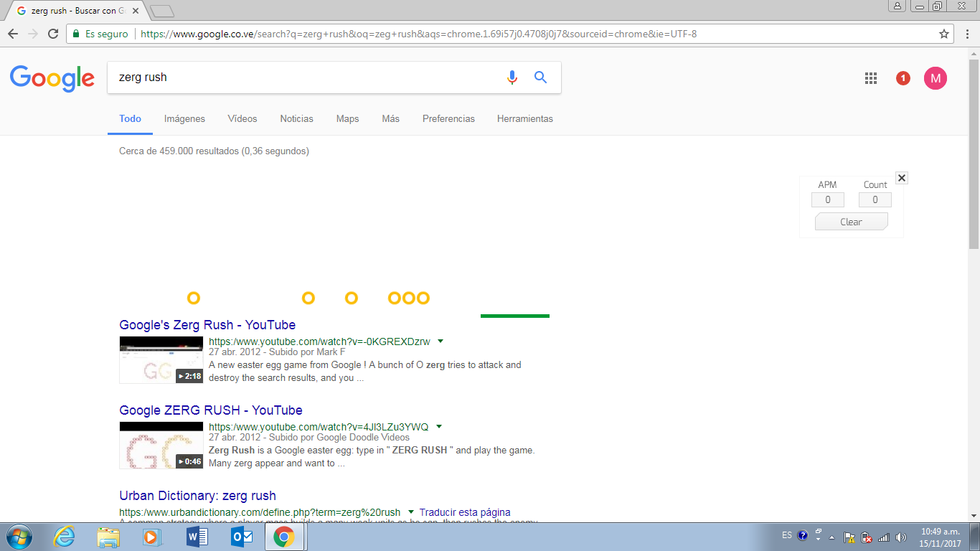Screen dimensions: 980x551
Task: Click the Chrome taskbar icon
Action: [284, 537]
